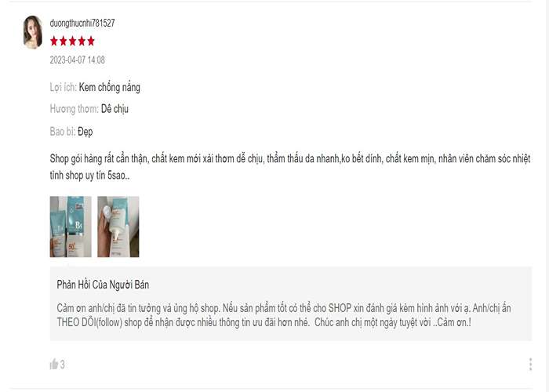
Task: Click the like count number 3
Action: point(62,365)
